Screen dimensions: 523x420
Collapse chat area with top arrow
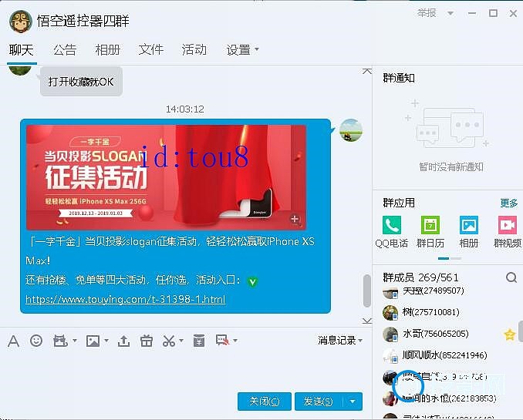point(367,71)
